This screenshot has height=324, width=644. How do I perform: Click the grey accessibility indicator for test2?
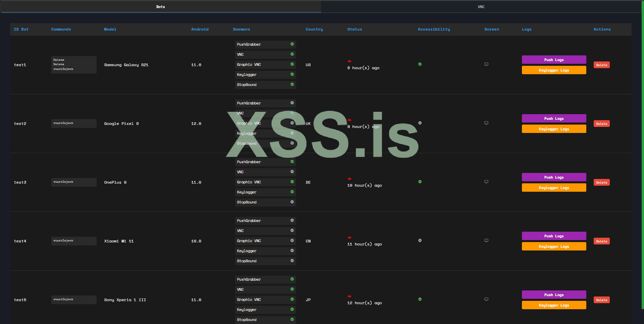[420, 123]
